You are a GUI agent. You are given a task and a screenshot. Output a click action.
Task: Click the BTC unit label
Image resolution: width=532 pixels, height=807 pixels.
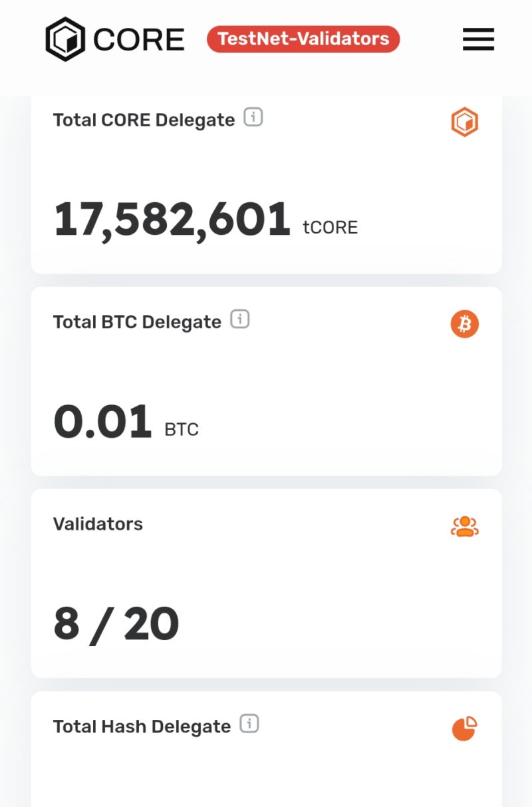[182, 429]
